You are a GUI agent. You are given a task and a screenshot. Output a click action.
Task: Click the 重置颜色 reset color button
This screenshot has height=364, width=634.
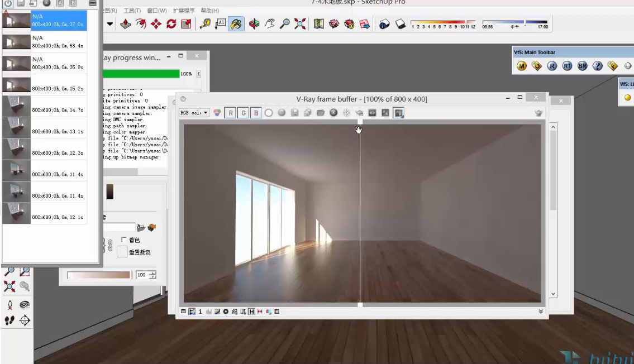[123, 252]
